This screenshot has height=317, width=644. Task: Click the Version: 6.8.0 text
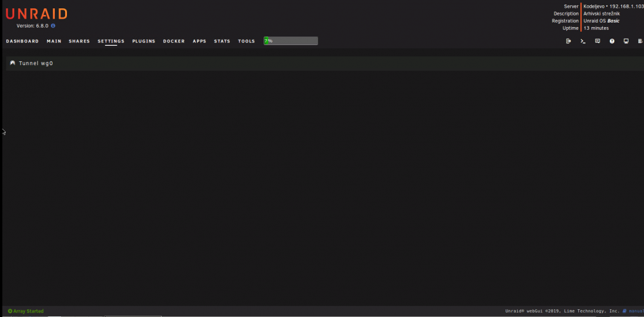click(32, 26)
